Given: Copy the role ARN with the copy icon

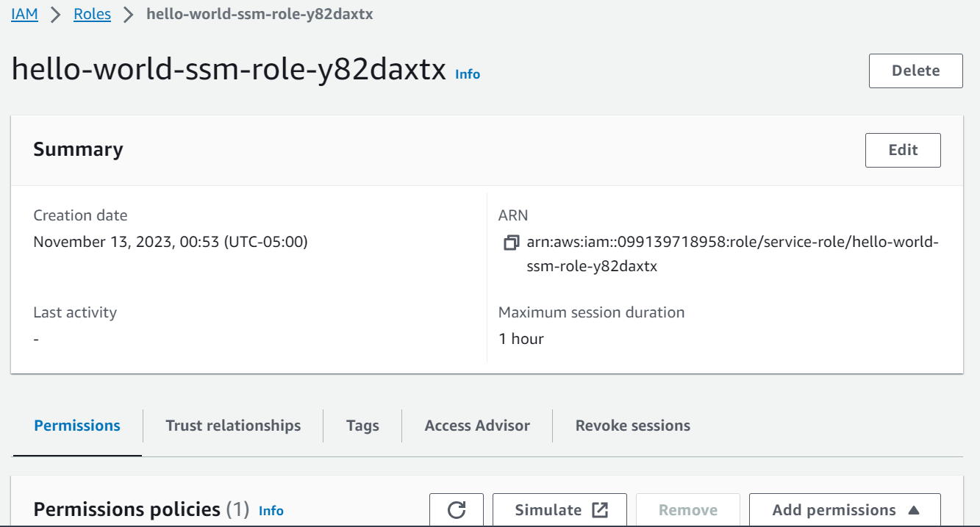Looking at the screenshot, I should pyautogui.click(x=511, y=243).
